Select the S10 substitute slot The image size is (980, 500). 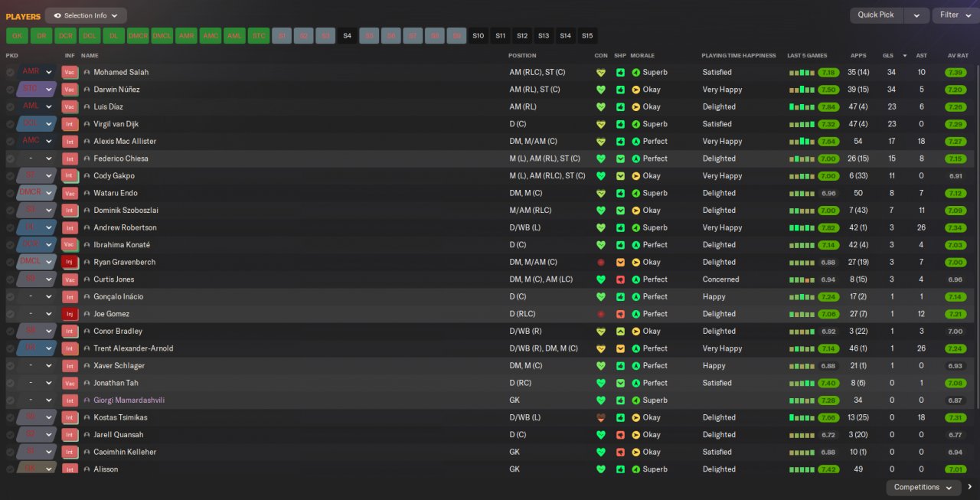[479, 36]
